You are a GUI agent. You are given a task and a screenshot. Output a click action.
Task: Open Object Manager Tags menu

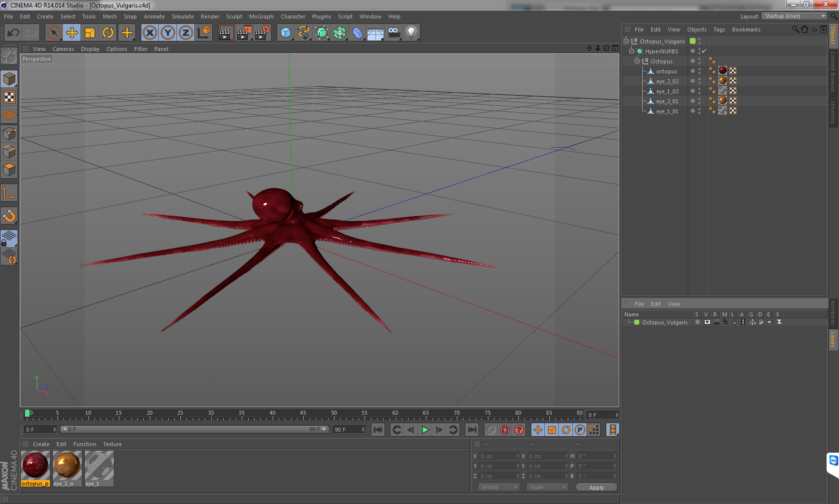[719, 29]
